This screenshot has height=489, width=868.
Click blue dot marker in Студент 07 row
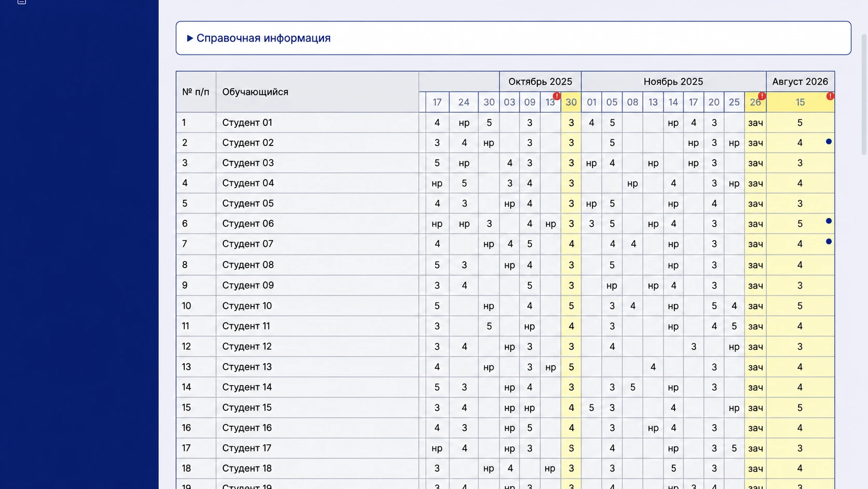click(x=829, y=242)
